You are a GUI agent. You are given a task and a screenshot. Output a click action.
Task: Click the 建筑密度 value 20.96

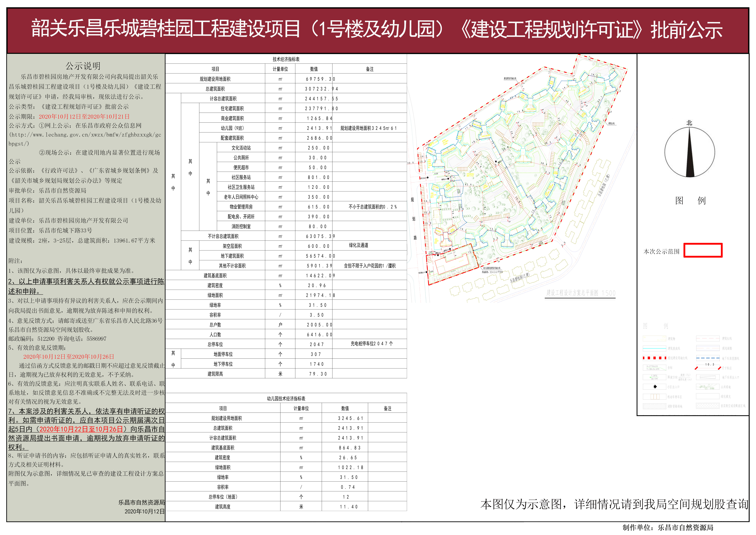317,286
